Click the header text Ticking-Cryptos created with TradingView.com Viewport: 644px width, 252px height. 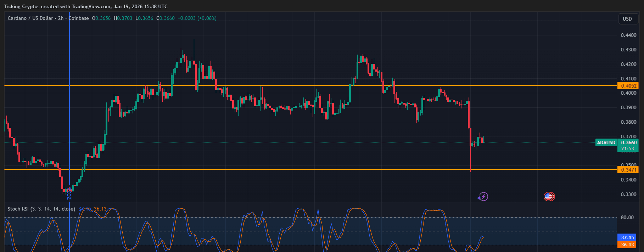57,6
